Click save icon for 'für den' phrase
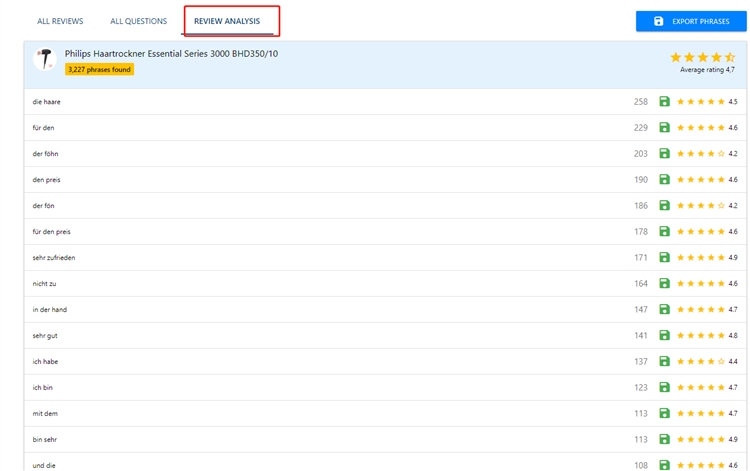 (x=664, y=128)
